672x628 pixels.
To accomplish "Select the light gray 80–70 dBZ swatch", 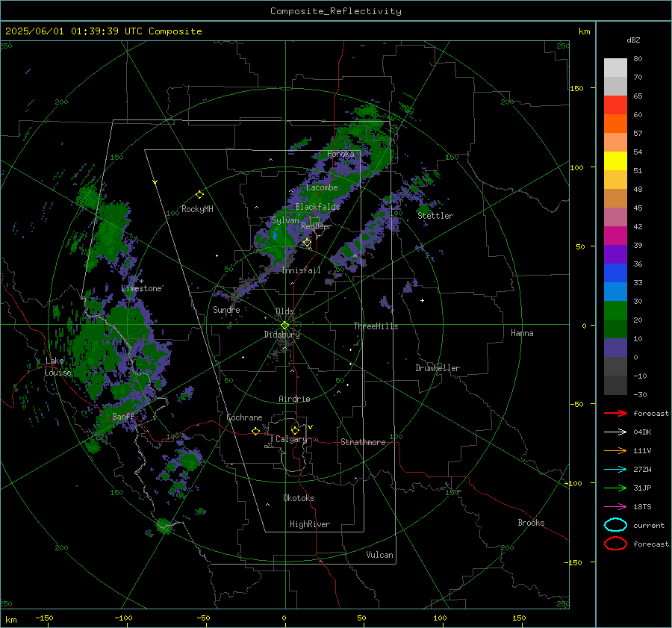I will pyautogui.click(x=615, y=67).
